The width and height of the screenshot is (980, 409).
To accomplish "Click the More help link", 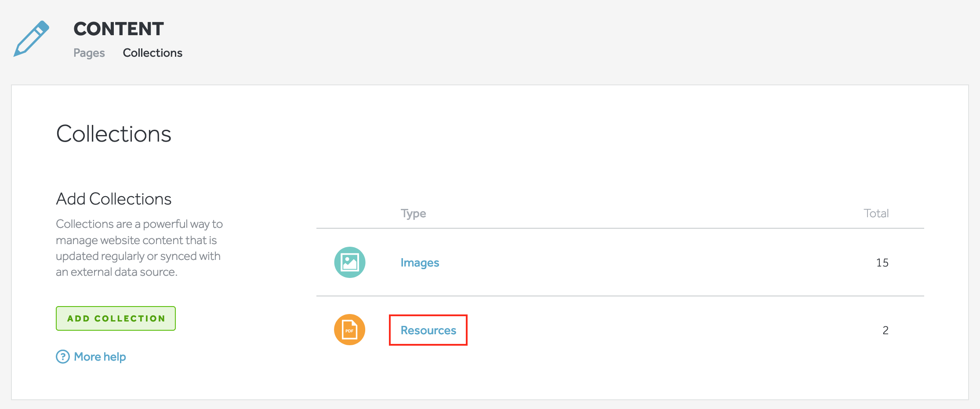I will (100, 357).
